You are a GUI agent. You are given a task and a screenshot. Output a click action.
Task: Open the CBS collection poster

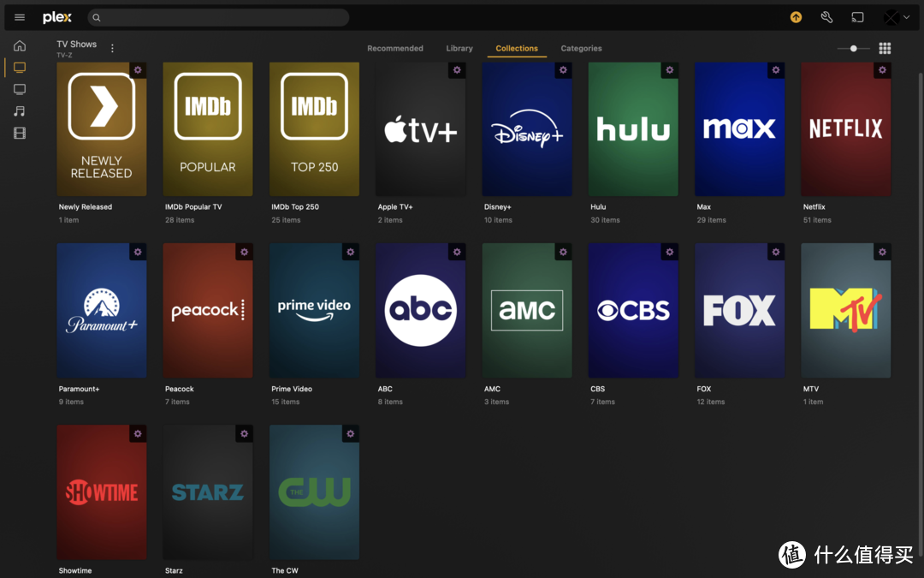coord(633,310)
